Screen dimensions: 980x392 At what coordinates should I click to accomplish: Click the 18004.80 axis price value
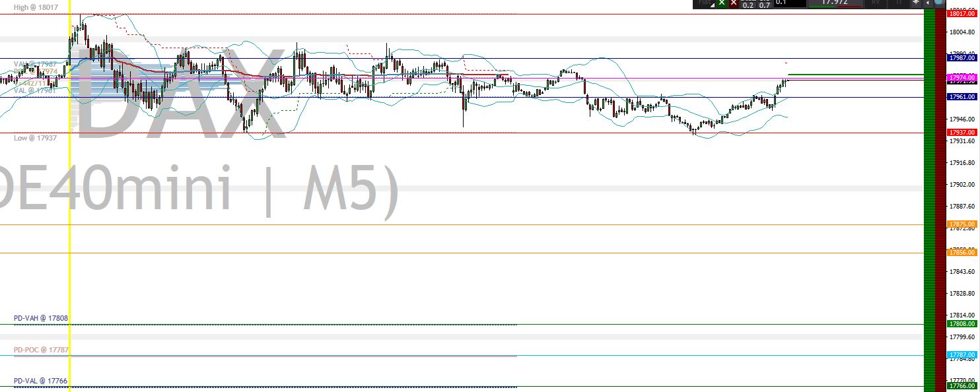962,32
